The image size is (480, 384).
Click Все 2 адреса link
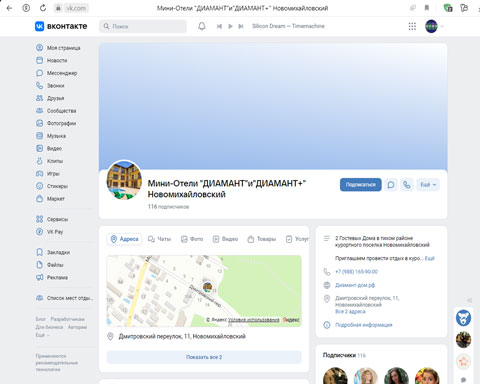point(350,312)
